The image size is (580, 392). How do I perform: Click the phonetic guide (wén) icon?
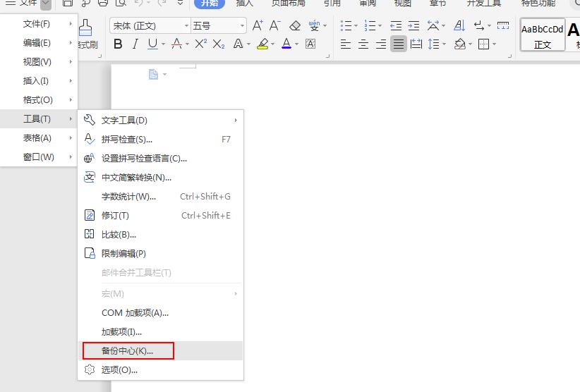[315, 25]
